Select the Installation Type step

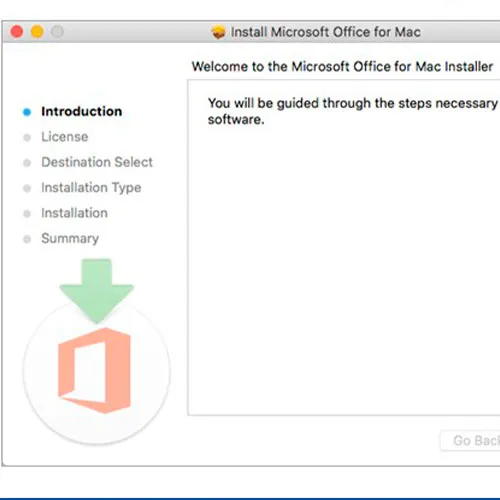click(x=91, y=188)
